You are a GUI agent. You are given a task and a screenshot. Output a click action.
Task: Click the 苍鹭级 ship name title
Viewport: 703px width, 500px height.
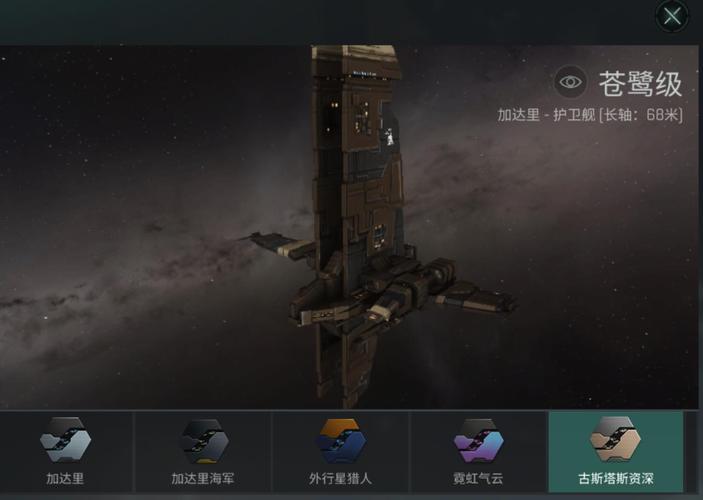pos(640,84)
